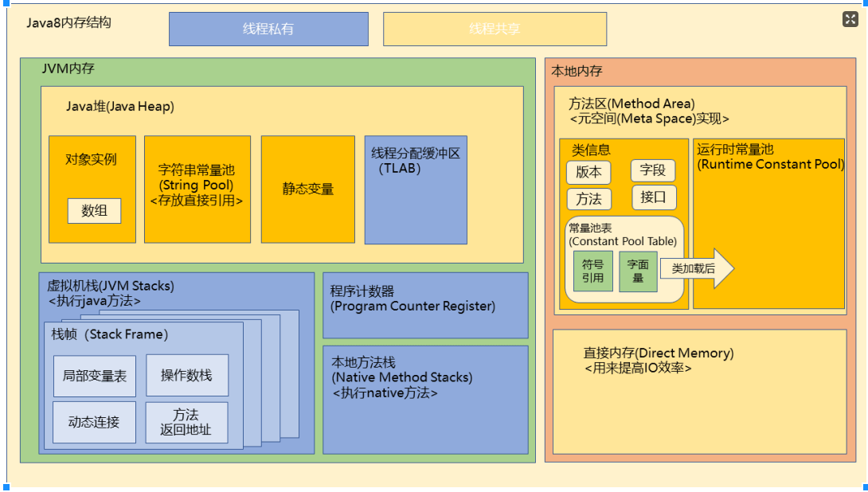868x492 pixels.
Task: Select the 字符串常量池 String Pool box
Action: click(x=197, y=189)
